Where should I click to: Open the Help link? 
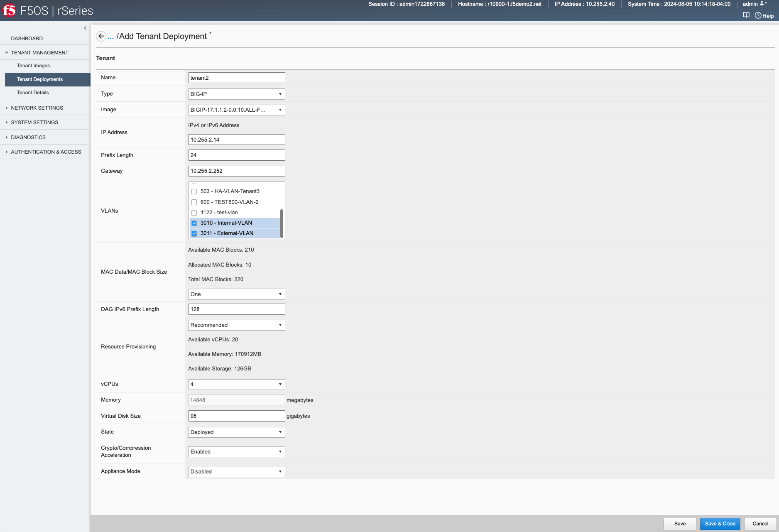tap(764, 16)
